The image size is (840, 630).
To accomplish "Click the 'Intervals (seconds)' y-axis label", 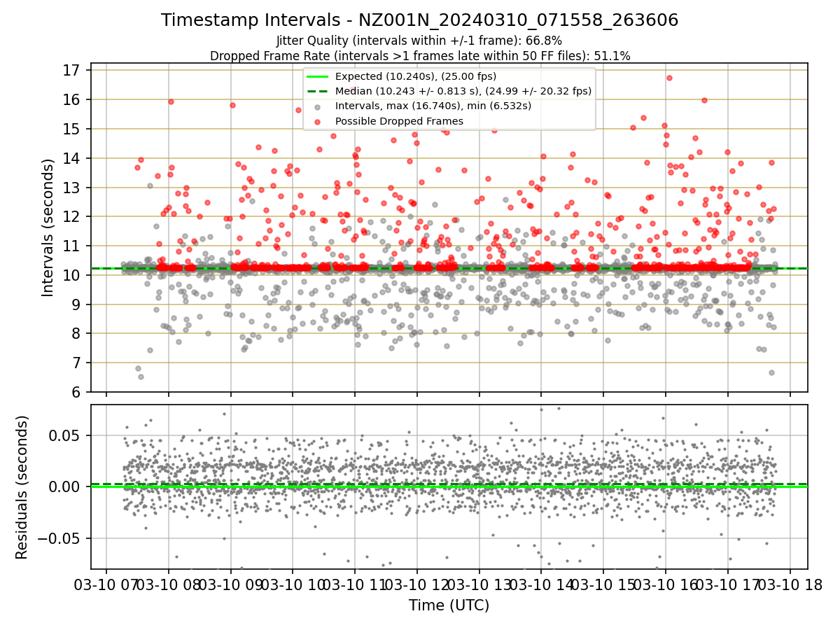I will click(x=48, y=227).
